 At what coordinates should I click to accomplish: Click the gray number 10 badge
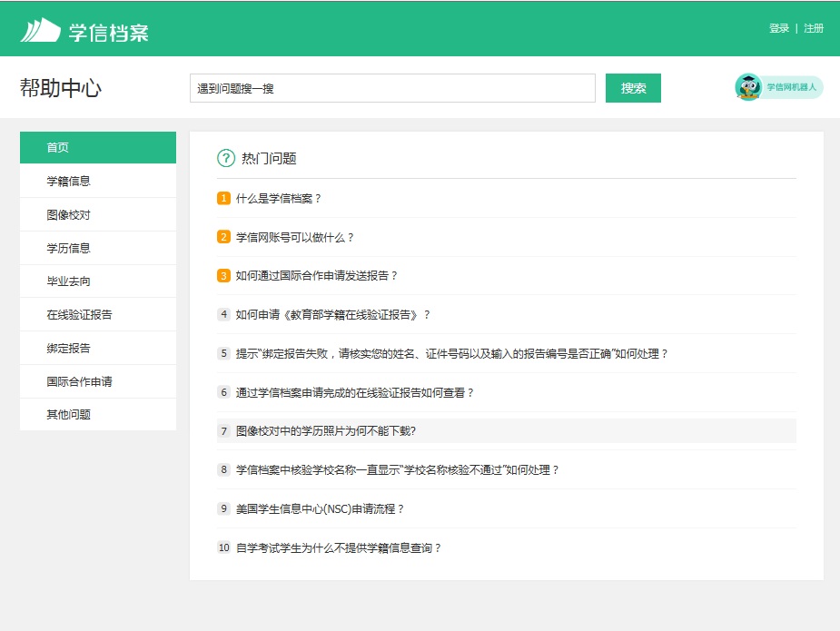coord(223,547)
